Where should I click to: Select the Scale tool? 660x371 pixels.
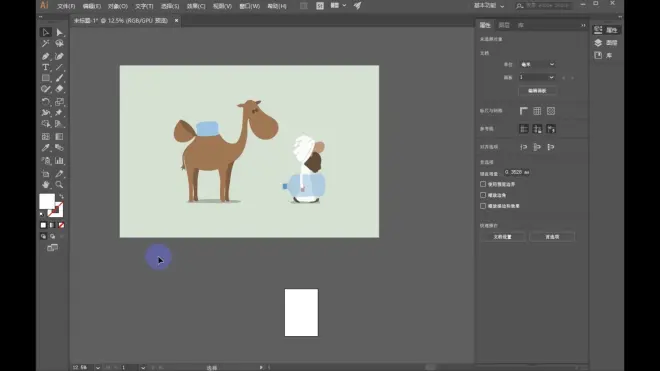[59, 101]
